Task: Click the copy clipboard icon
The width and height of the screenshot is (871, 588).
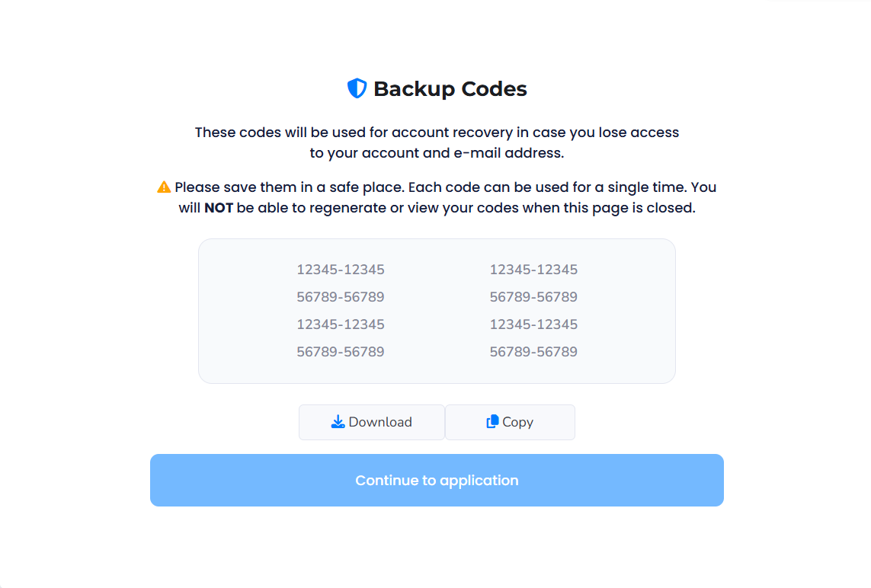Action: click(492, 422)
